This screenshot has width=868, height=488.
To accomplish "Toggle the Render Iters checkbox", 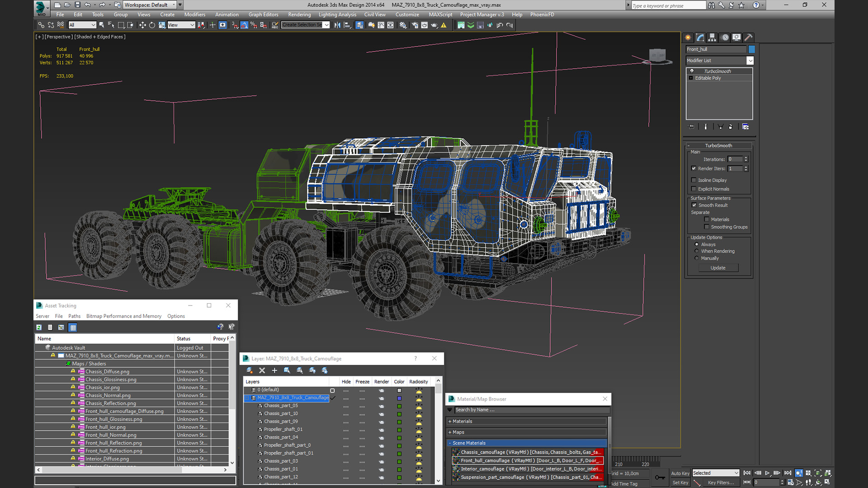I will click(693, 169).
